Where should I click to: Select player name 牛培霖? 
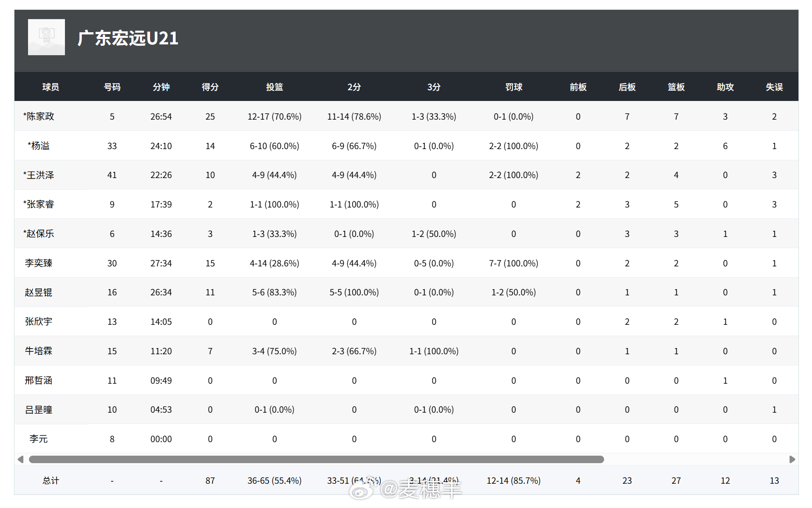(x=39, y=351)
